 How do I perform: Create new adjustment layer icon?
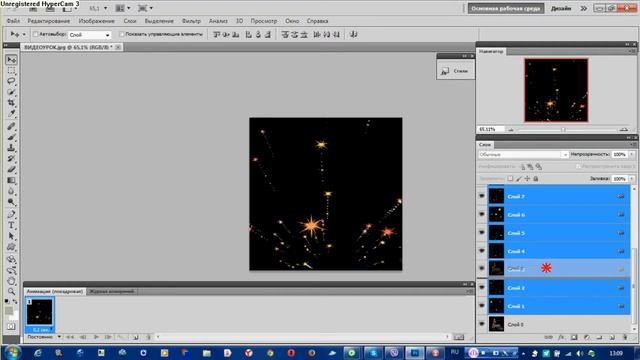[587, 337]
